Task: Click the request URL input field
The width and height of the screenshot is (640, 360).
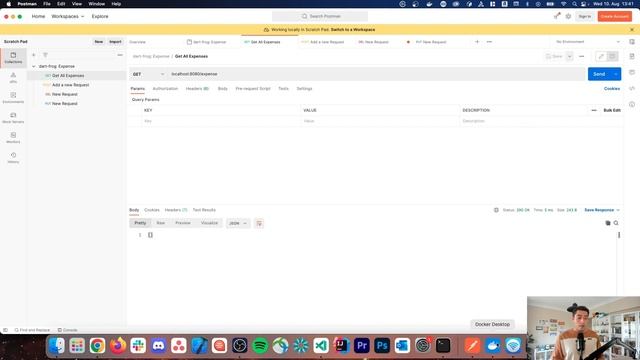Action: [x=377, y=74]
